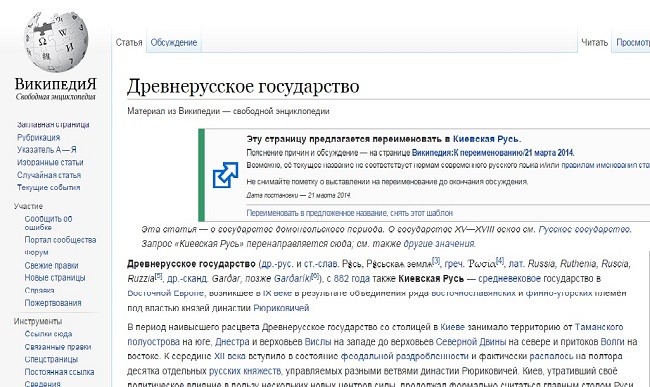Click the Инструменты sidebar section heading
Image resolution: width=650 pixels, height=387 pixels.
tap(38, 322)
